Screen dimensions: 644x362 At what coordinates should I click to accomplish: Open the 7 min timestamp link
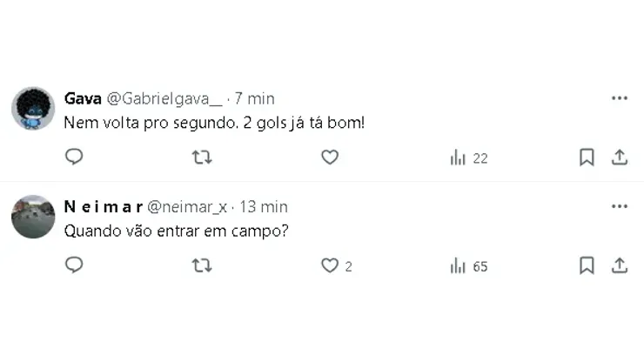point(254,98)
